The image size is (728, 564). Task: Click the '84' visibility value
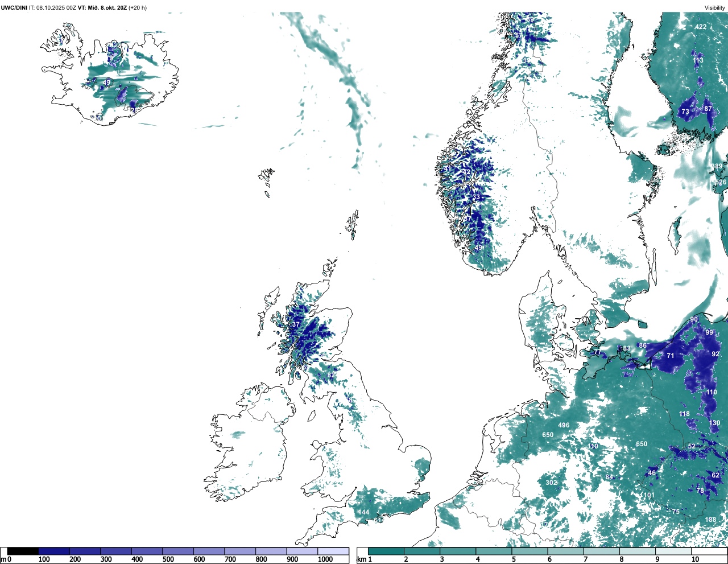[x=609, y=477]
